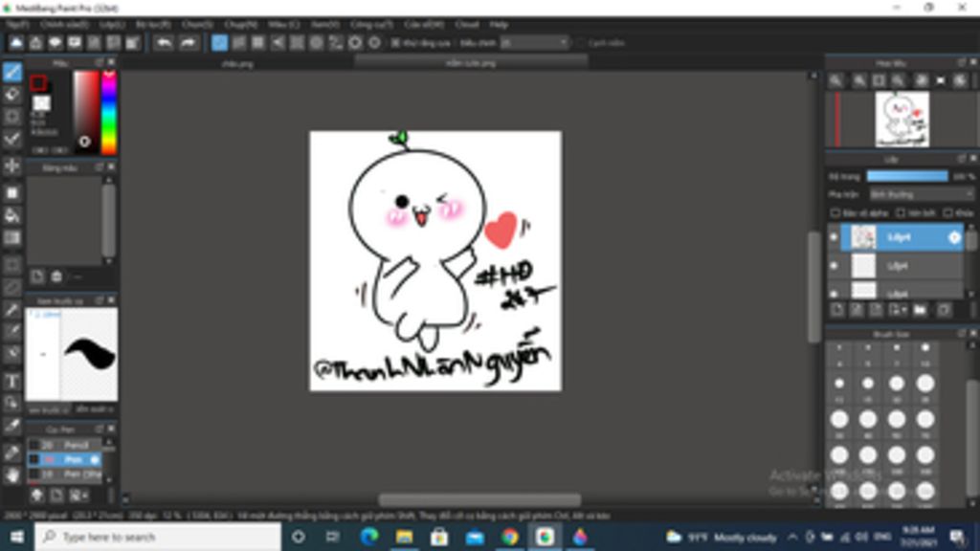Select the Bucket fill tool

click(11, 215)
